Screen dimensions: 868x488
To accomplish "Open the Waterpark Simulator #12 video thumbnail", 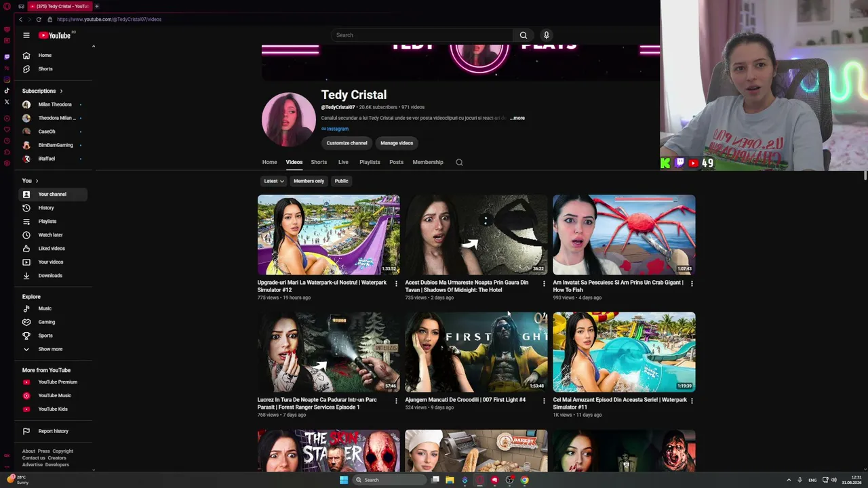I will coord(328,235).
